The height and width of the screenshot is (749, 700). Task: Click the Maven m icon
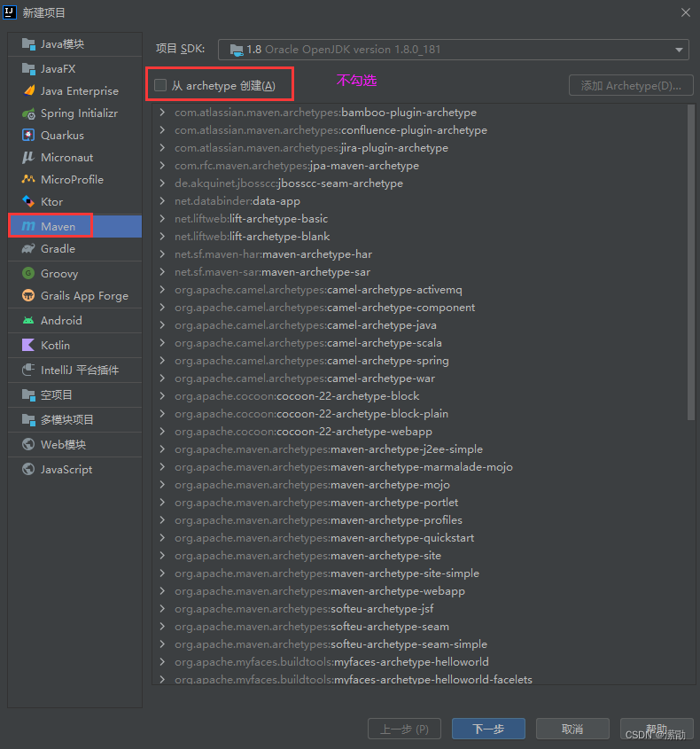click(x=28, y=226)
